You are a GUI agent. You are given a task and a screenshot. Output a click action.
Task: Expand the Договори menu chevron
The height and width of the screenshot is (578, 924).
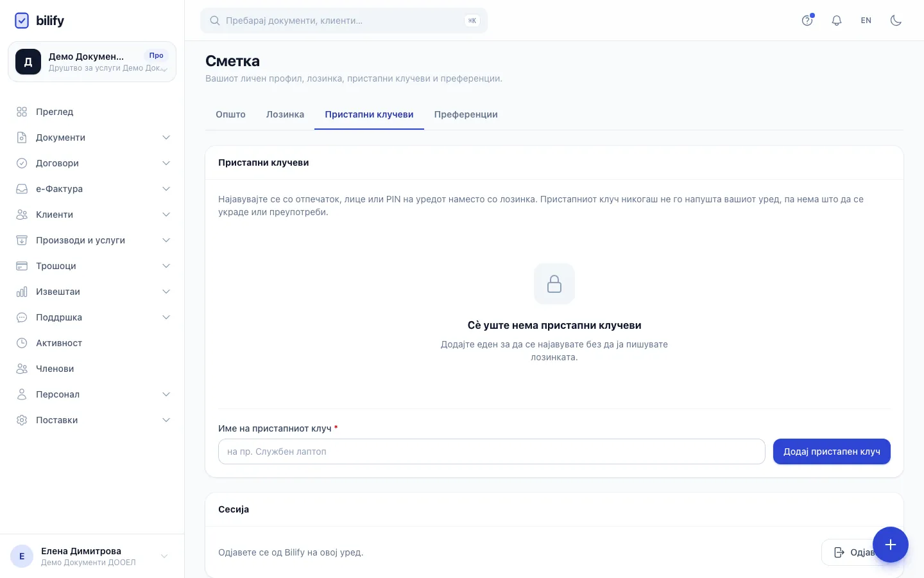click(166, 163)
